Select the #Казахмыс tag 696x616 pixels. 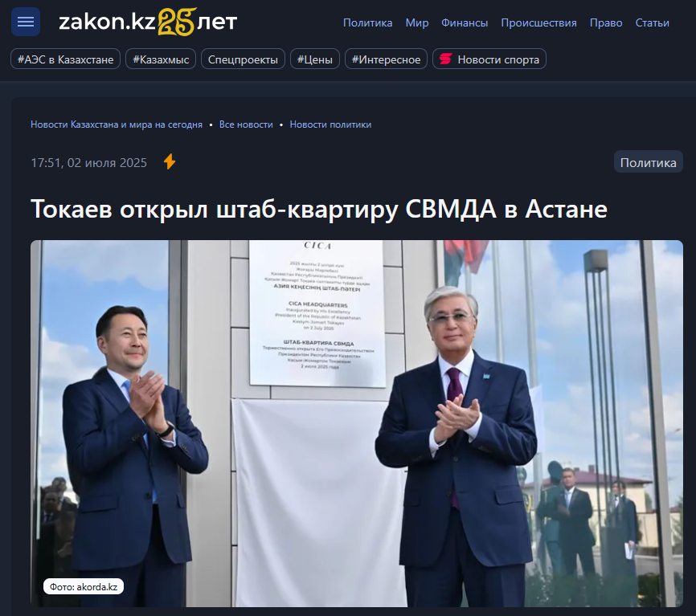[161, 59]
